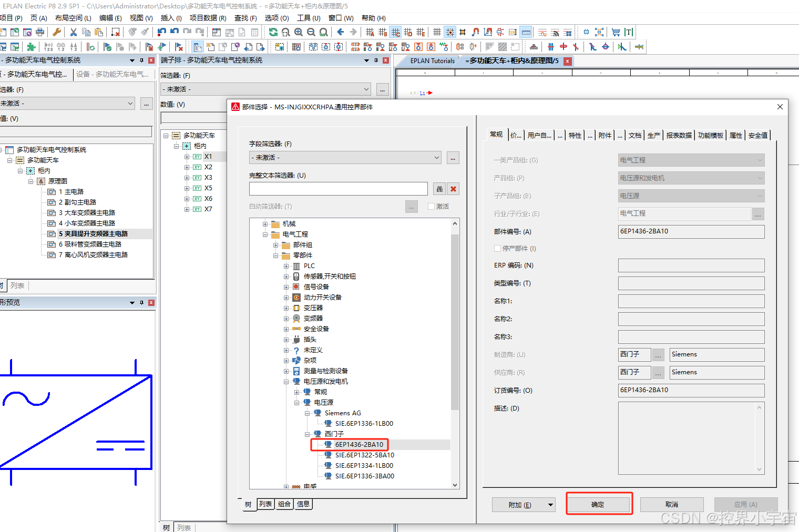Select SIE.6EP1322-5BA10 in the parts tree

tap(365, 455)
